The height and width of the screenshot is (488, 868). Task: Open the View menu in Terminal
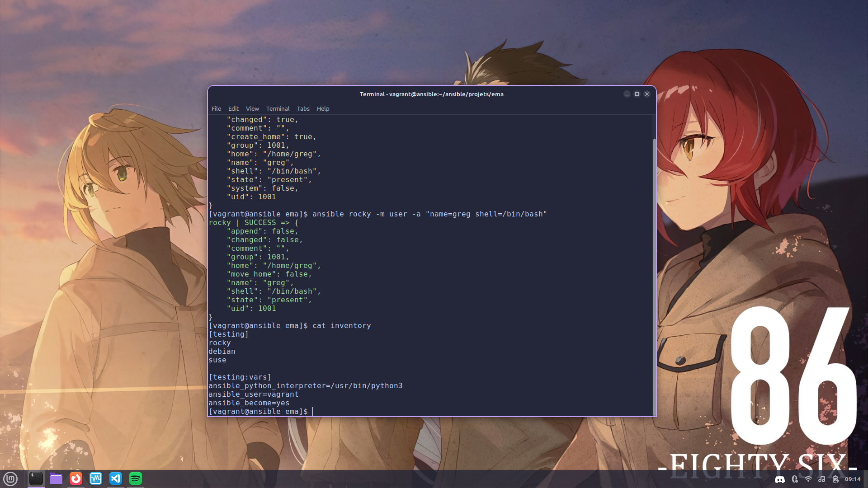click(252, 108)
